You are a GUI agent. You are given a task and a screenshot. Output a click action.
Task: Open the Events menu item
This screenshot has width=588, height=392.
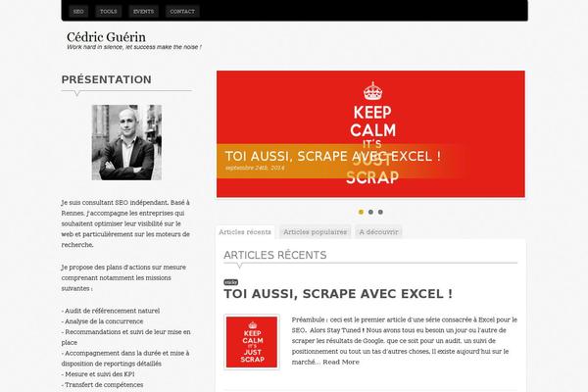click(x=144, y=11)
